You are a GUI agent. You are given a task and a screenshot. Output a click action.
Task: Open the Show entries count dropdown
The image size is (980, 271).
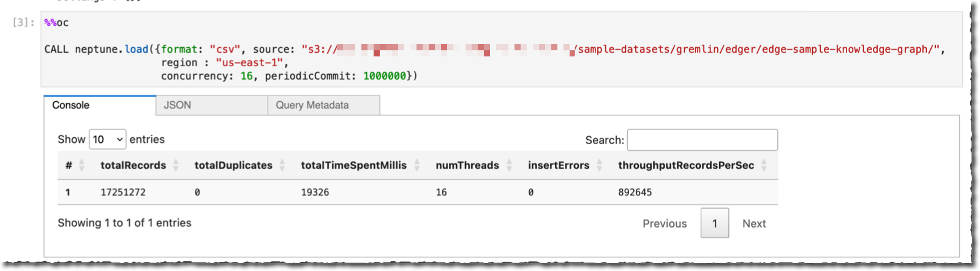pyautogui.click(x=108, y=140)
